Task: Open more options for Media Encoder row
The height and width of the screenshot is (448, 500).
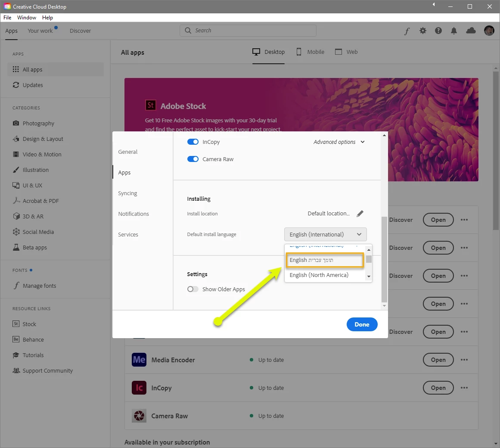Action: click(464, 360)
